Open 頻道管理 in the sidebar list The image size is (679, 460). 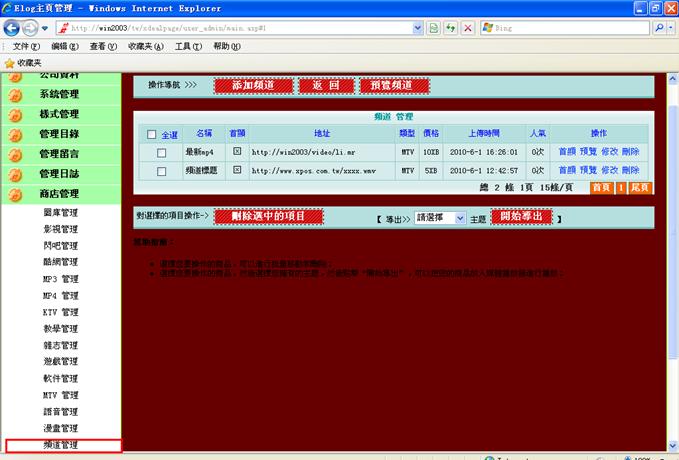pos(61,445)
